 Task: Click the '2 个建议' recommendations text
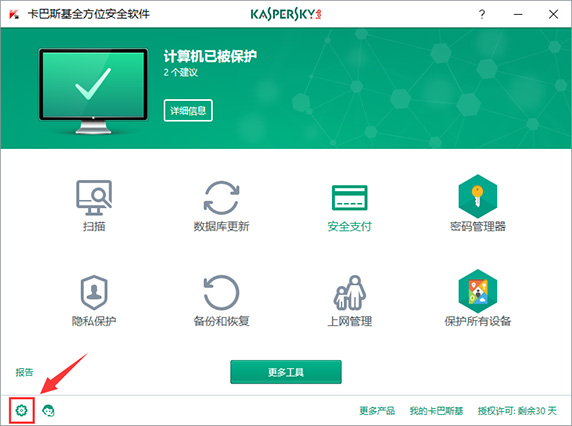181,73
